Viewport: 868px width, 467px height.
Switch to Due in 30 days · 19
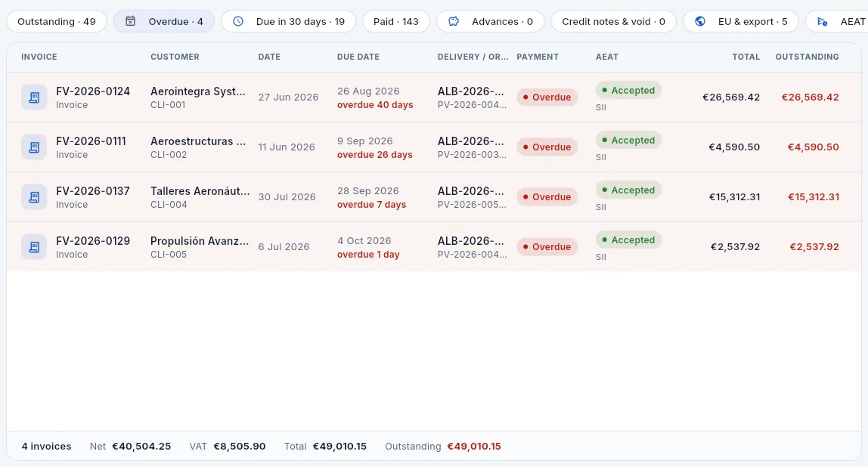point(288,22)
